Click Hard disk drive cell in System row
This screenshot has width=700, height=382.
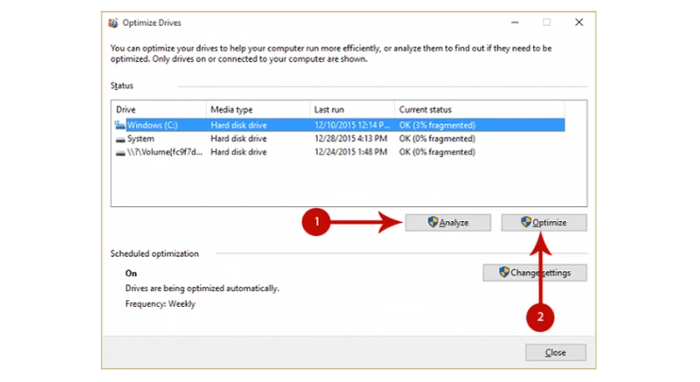coord(238,138)
